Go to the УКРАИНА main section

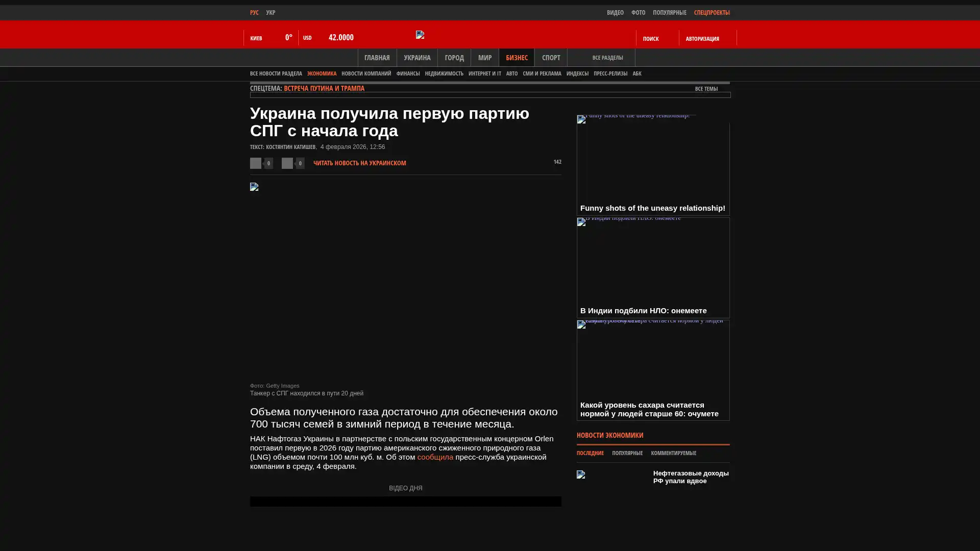pos(417,58)
